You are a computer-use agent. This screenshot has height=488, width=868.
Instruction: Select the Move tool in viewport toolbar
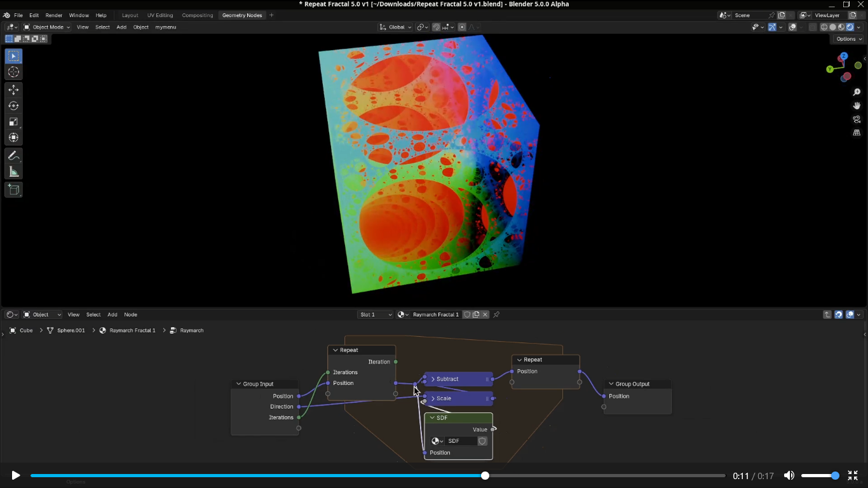pyautogui.click(x=13, y=90)
